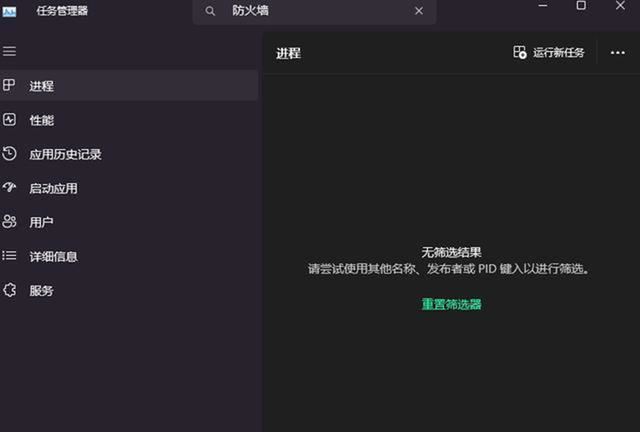
Task: Click the 运行新任务 button
Action: 549,52
